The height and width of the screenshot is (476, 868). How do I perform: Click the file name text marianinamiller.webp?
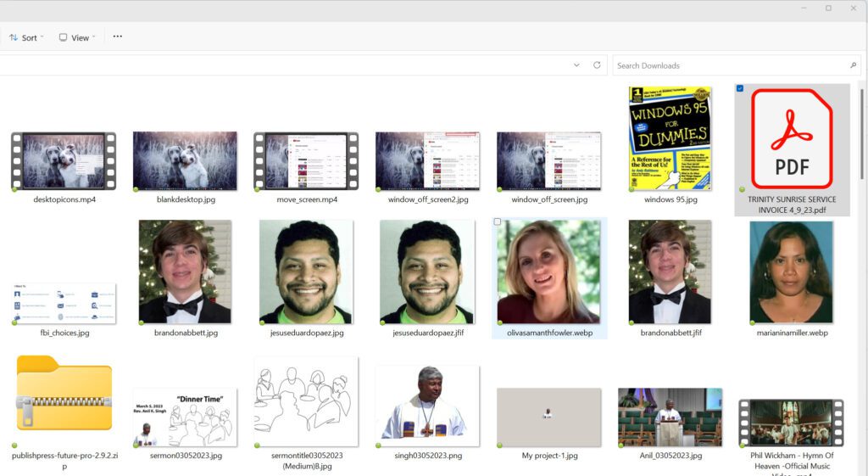[x=793, y=333]
